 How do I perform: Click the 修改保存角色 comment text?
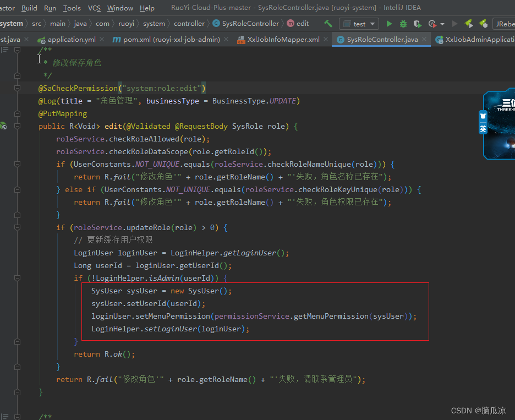pos(76,63)
